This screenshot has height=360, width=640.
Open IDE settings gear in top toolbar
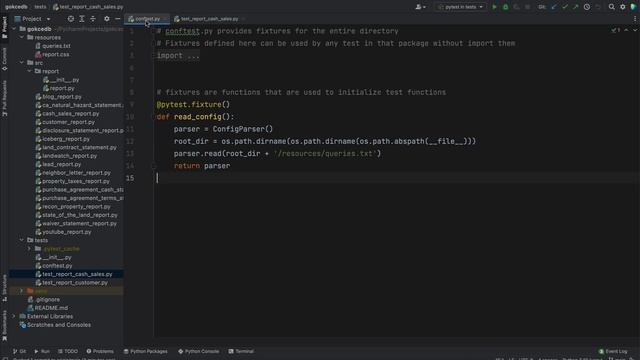pos(622,7)
